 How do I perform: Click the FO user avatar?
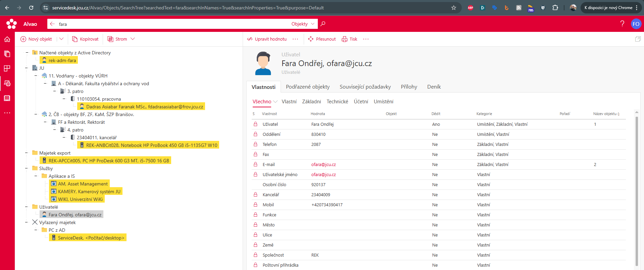[x=636, y=24]
